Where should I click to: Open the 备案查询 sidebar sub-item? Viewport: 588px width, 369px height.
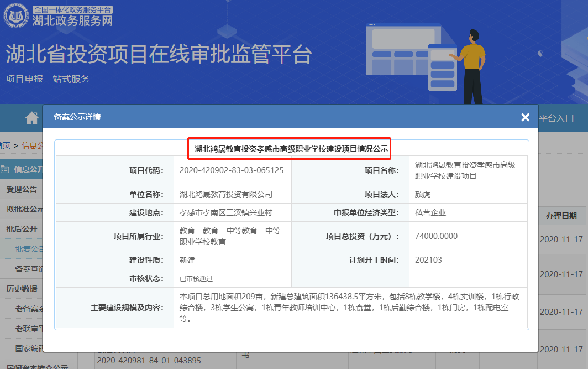point(29,269)
